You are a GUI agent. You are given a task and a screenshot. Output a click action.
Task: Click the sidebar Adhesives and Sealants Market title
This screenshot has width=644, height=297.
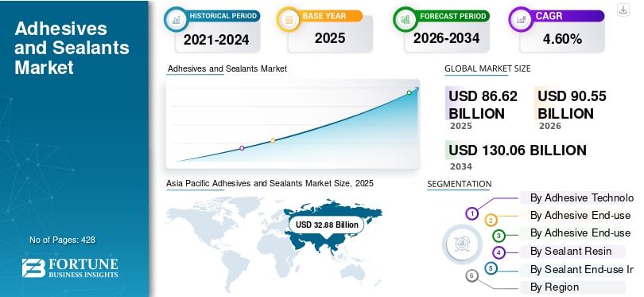click(x=72, y=48)
